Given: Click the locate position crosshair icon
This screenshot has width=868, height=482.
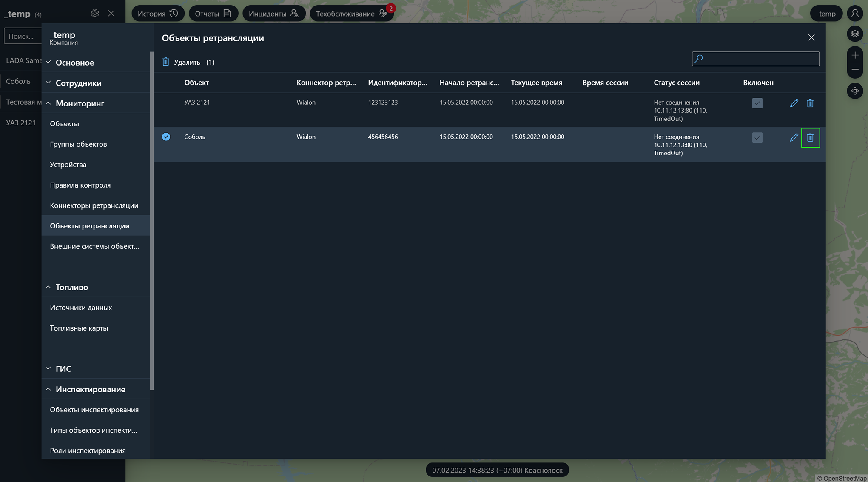Looking at the screenshot, I should pos(855,91).
